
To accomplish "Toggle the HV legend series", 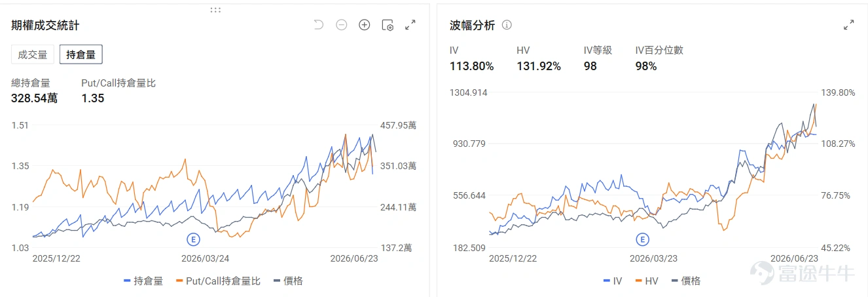I will coord(647,281).
